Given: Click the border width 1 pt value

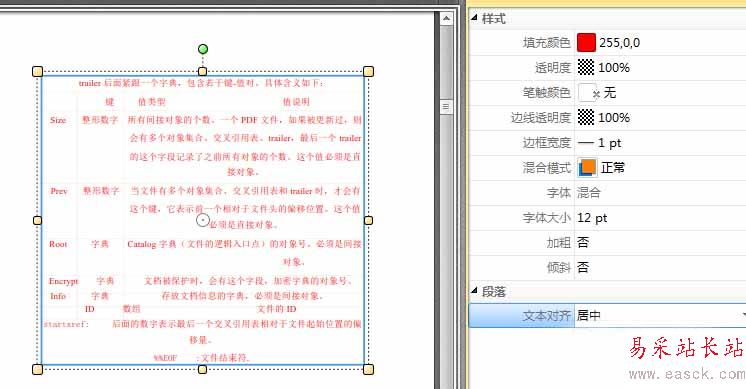Looking at the screenshot, I should (609, 143).
